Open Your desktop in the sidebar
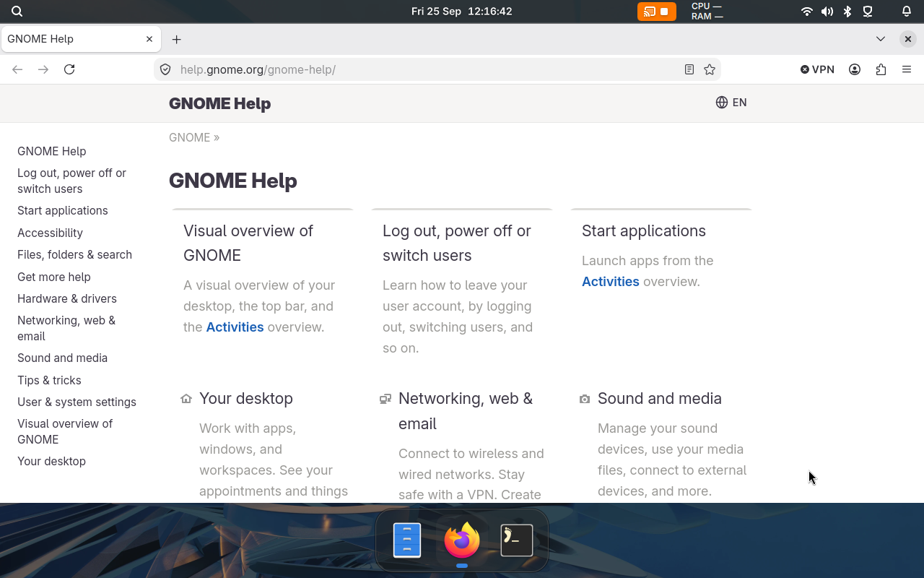 51,461
